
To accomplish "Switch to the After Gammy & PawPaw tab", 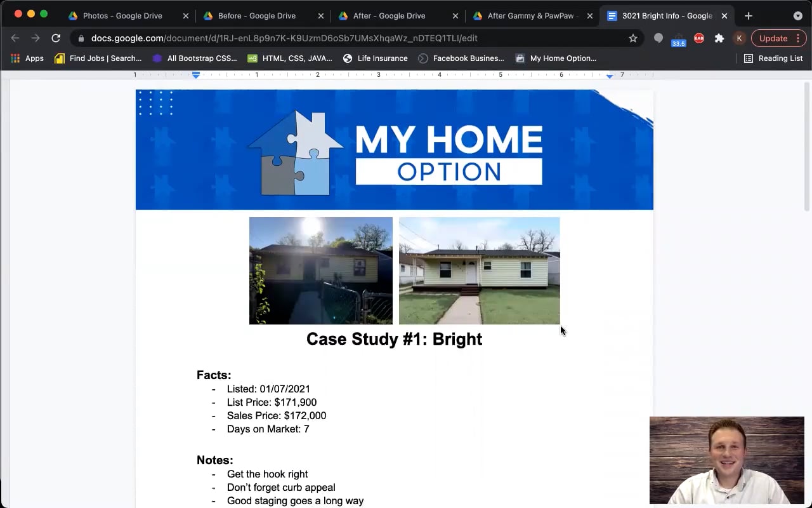I will click(532, 15).
